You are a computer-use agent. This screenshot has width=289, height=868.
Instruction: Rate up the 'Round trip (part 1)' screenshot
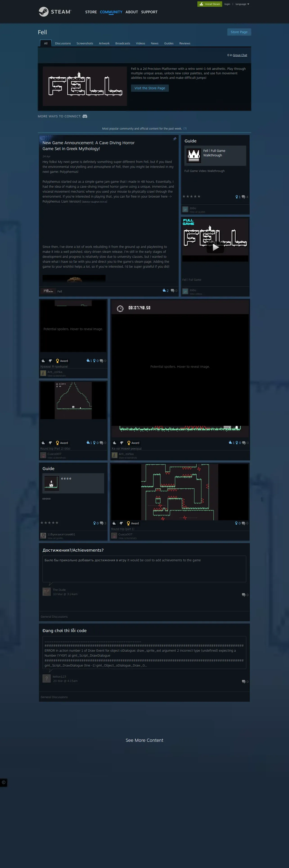point(114,523)
